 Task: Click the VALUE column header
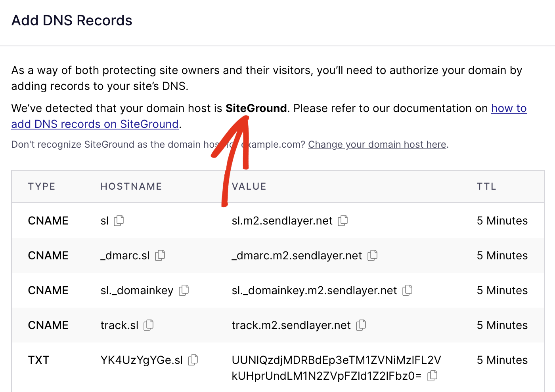(249, 186)
